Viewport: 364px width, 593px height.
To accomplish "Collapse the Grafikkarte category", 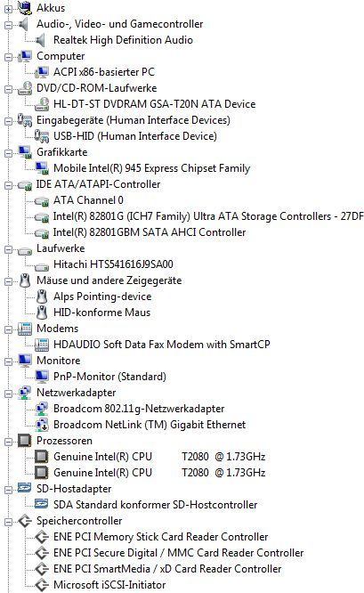I will [8, 153].
